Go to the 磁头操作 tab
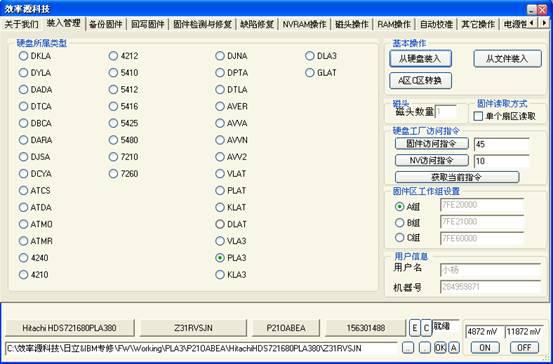The width and height of the screenshot is (553, 364). tap(352, 24)
